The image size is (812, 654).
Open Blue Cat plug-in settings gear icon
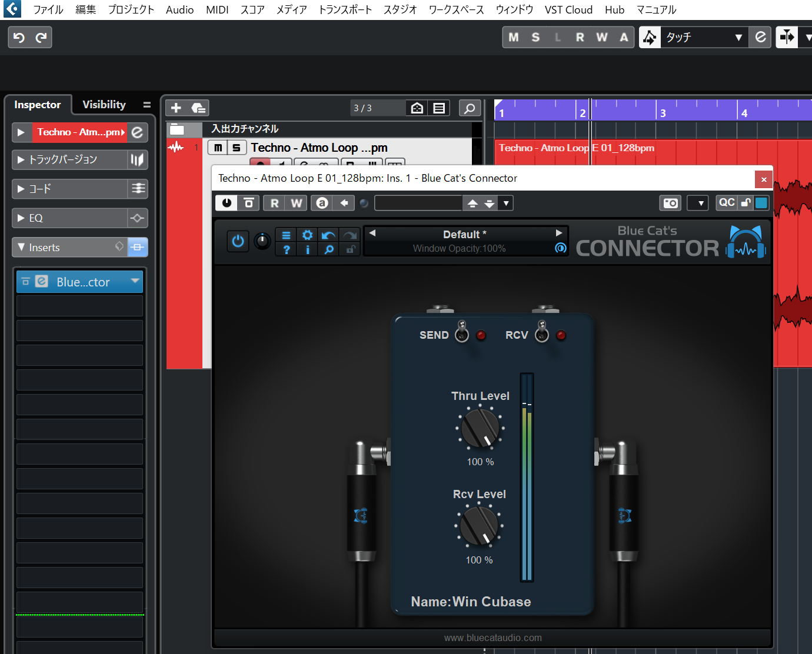(307, 235)
